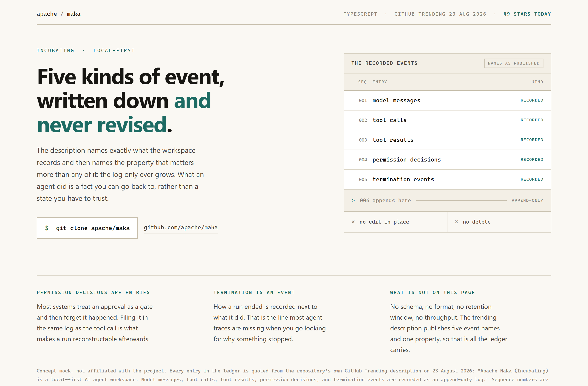Viewport: 588px width, 386px height.
Task: Click PERMISSION DECISIONS ARE ENTRIES heading
Action: (93, 292)
